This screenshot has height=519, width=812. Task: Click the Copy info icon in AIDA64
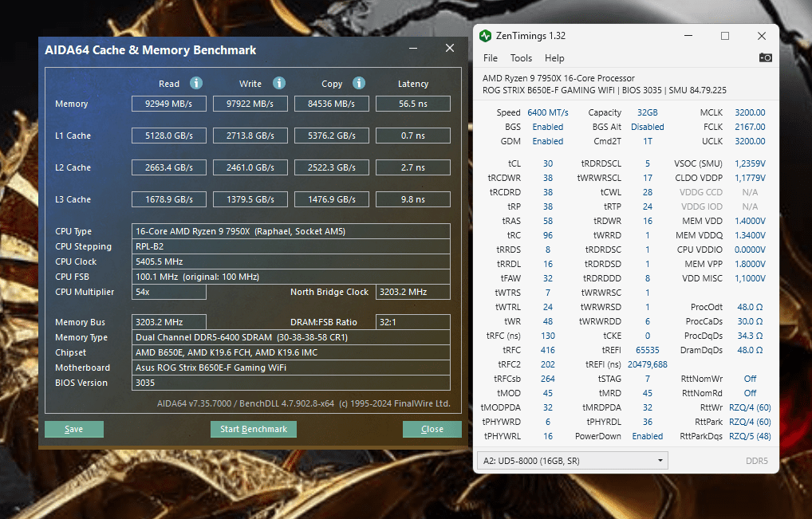[359, 83]
